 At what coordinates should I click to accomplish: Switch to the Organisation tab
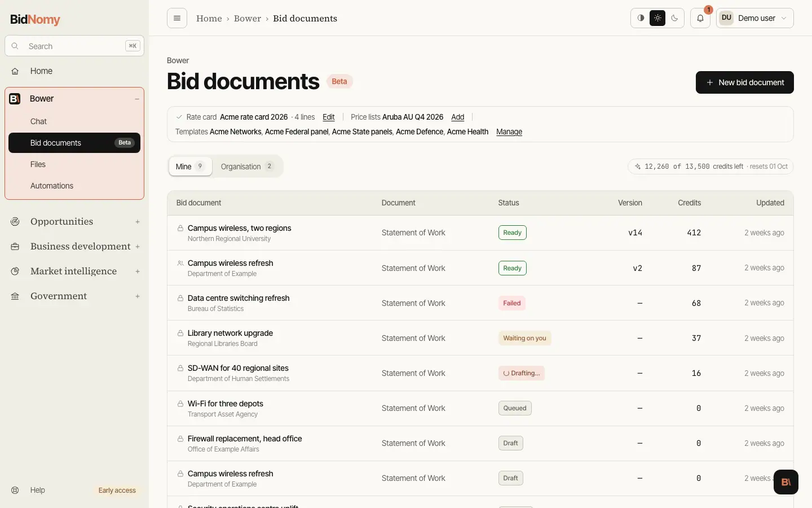point(247,167)
